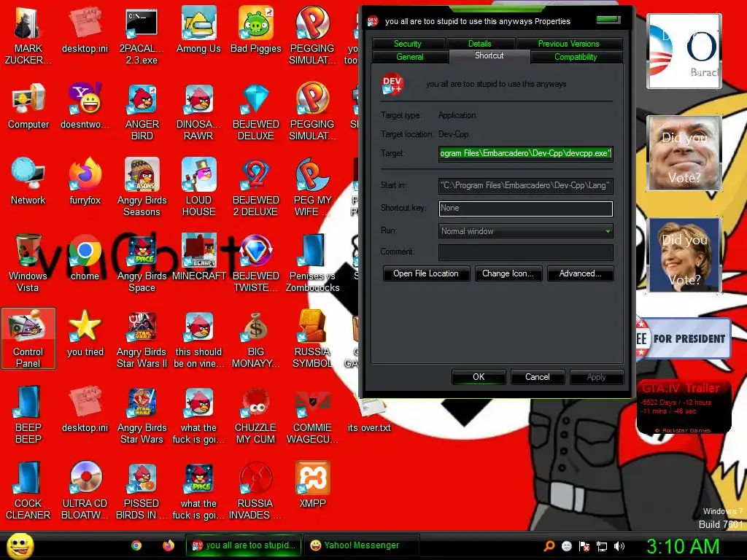Click the volume speaker tray icon
The width and height of the screenshot is (747, 560).
pos(619,546)
